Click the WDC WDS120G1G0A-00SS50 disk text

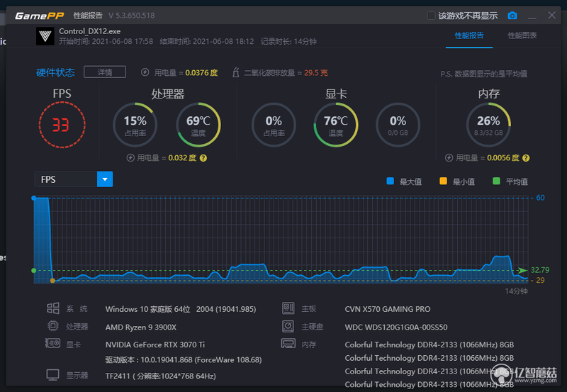coord(396,327)
